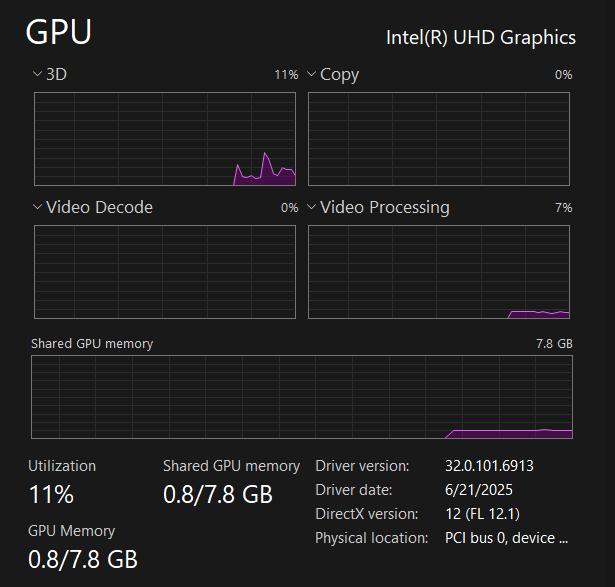615x587 pixels.
Task: Expand the Copy engine selector chevron
Action: [312, 74]
